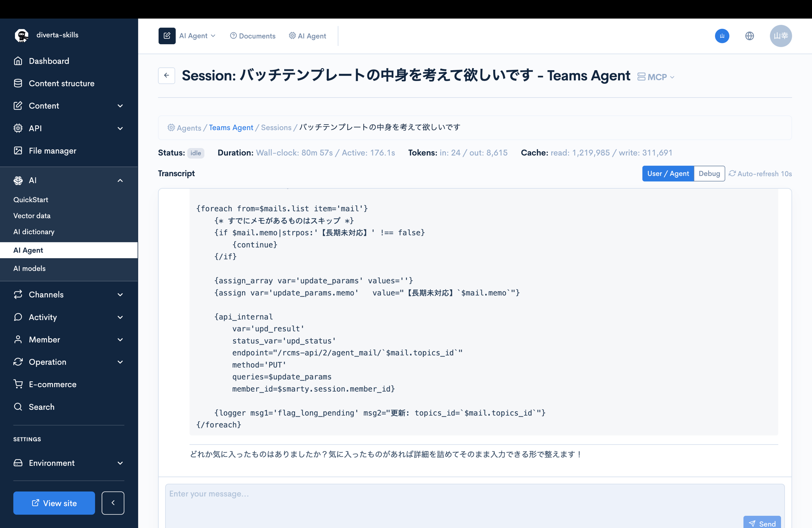Click the Transcript heading
This screenshot has width=812, height=528.
tap(176, 173)
